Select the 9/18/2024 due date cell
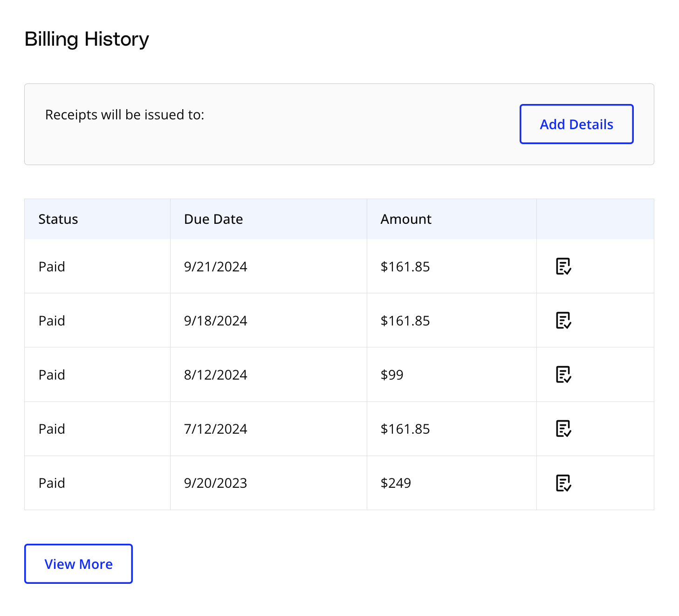679x616 pixels. click(x=215, y=321)
